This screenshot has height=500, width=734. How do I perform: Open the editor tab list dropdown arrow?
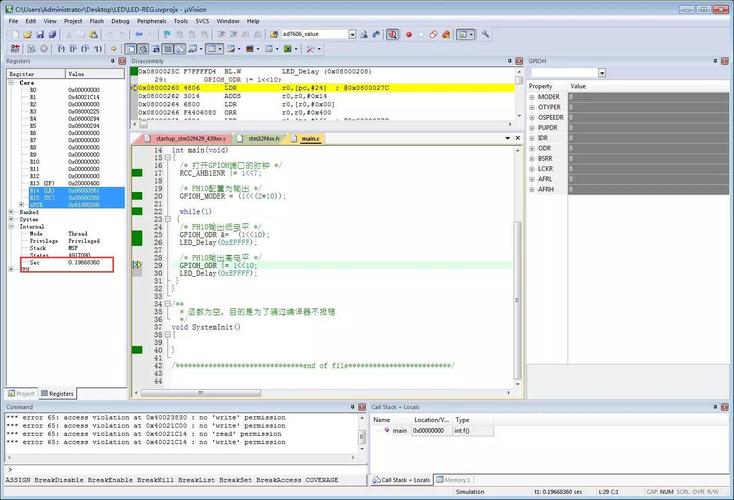507,138
